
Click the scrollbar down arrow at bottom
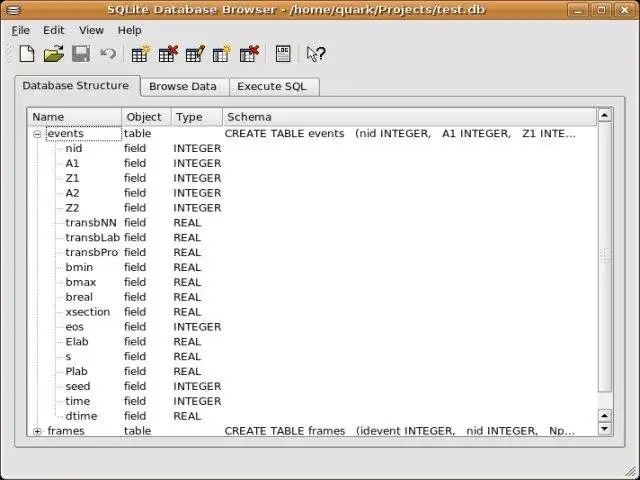(x=604, y=429)
